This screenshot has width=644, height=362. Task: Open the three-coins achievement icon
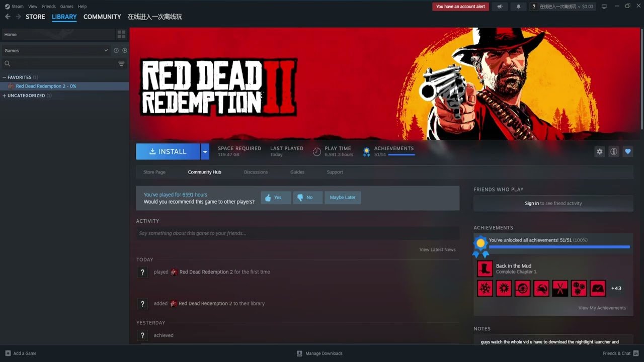pyautogui.click(x=579, y=288)
